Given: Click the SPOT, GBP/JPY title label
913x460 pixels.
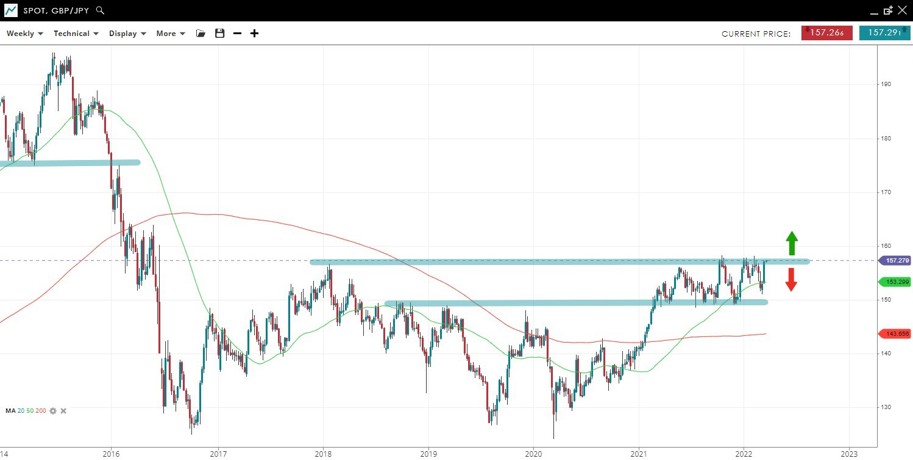Looking at the screenshot, I should pos(56,10).
